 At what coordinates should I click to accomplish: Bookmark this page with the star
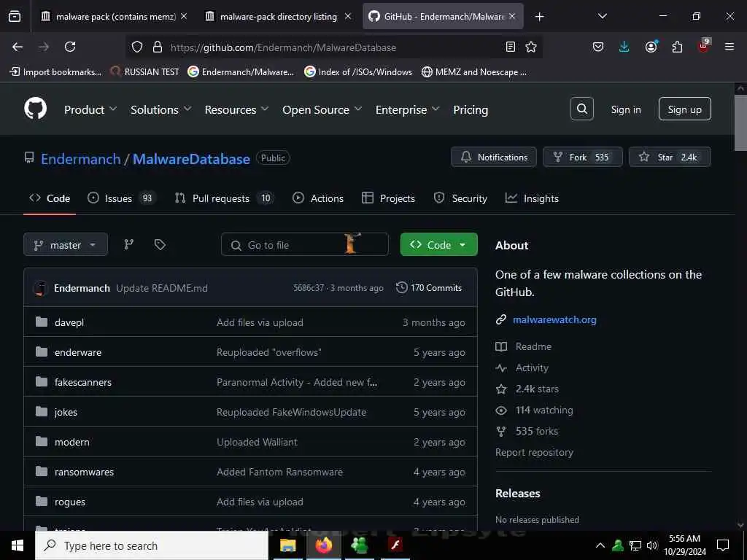pyautogui.click(x=531, y=47)
